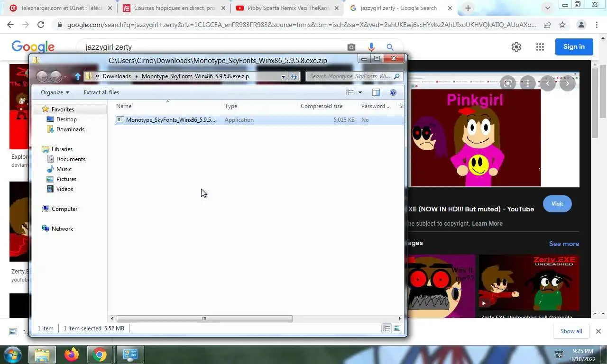Open the See more related images link
The height and width of the screenshot is (364, 607).
click(x=564, y=244)
